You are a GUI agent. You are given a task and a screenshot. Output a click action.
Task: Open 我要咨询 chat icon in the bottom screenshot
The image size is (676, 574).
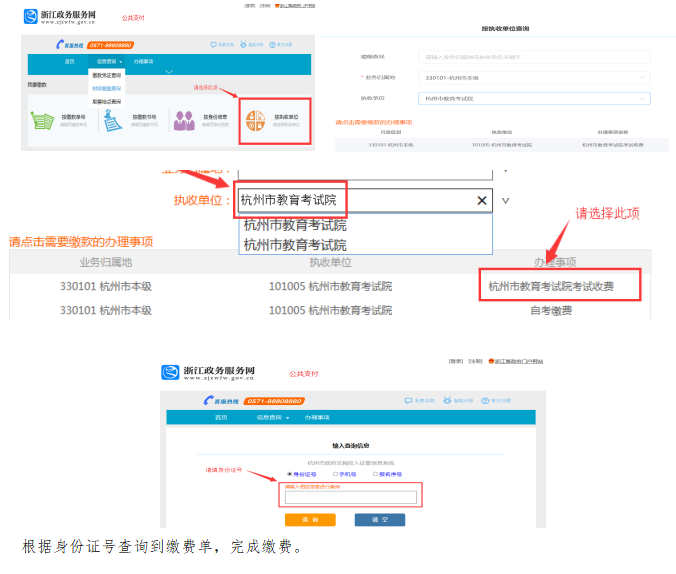pos(408,401)
